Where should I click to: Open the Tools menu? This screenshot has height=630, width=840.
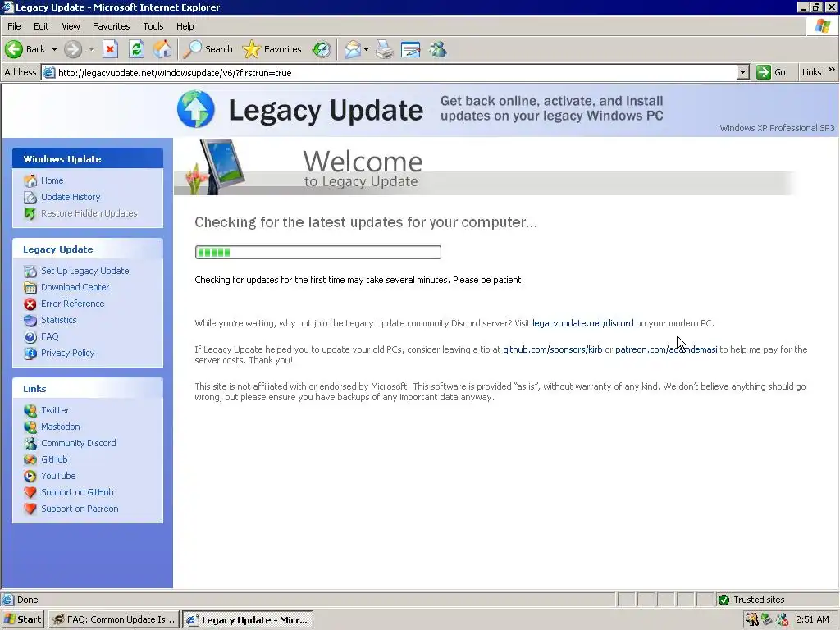click(153, 26)
